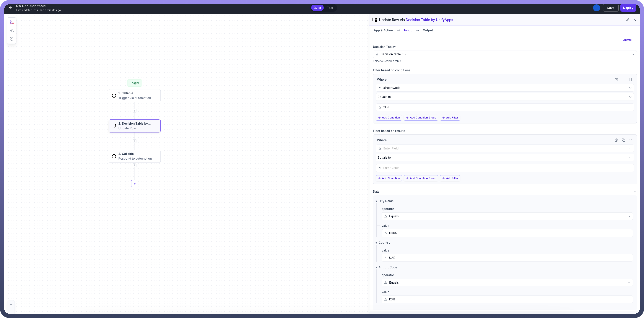Open the Output step of the configuration
Screen dimensions: 644x318
click(x=428, y=30)
